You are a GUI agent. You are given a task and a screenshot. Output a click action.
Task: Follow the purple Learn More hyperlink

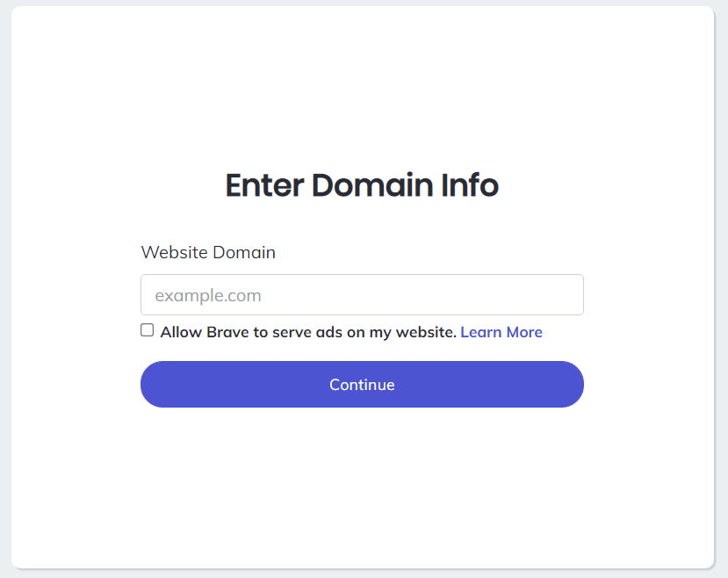click(x=501, y=331)
